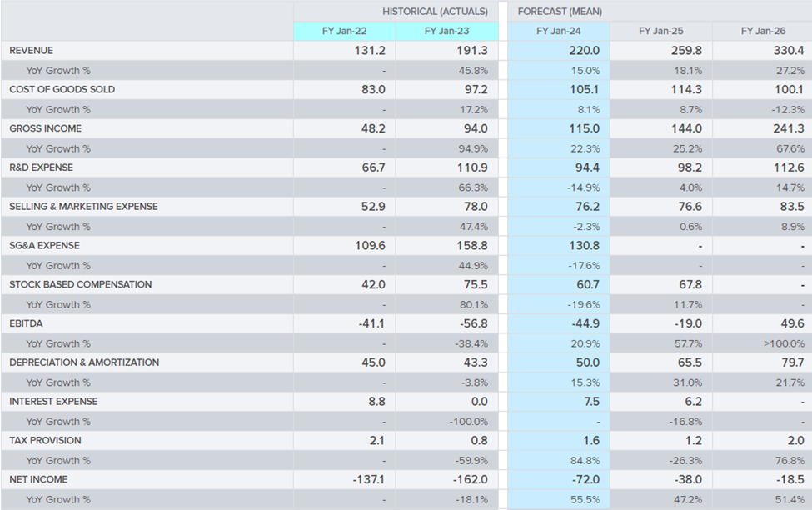Click the DEPRECIATION & AMORTIZATION row label
This screenshot has width=812, height=510.
coord(84,362)
